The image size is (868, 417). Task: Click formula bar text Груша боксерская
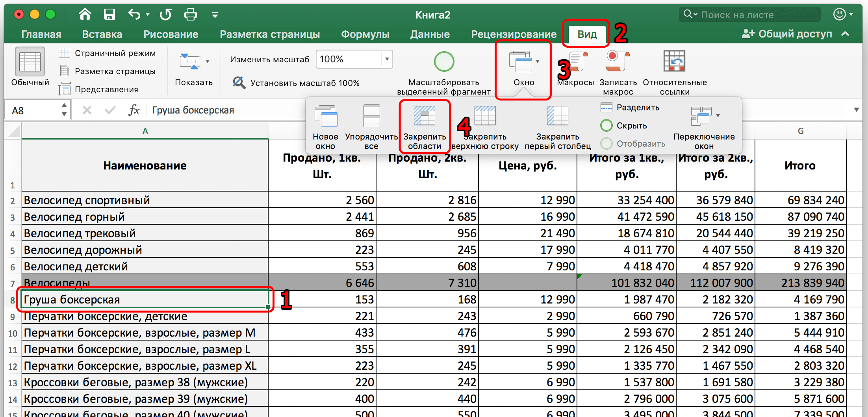point(193,110)
